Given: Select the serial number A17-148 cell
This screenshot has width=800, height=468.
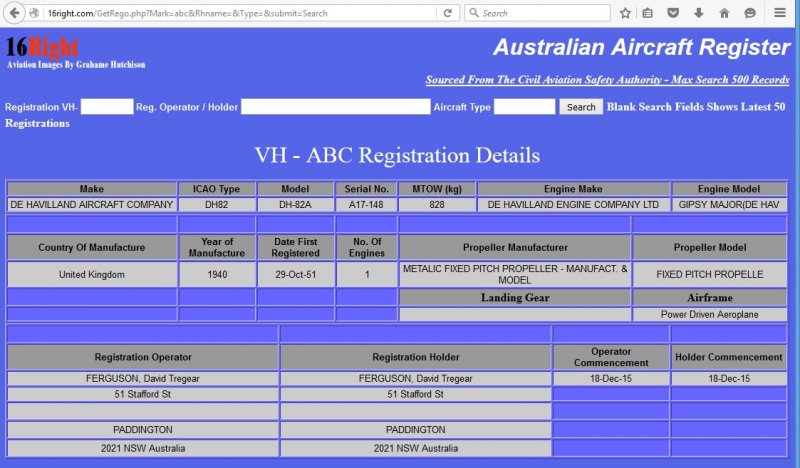Looking at the screenshot, I should (366, 205).
